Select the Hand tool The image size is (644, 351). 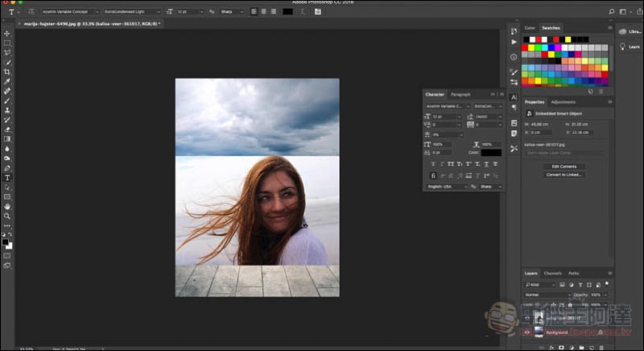tap(7, 207)
